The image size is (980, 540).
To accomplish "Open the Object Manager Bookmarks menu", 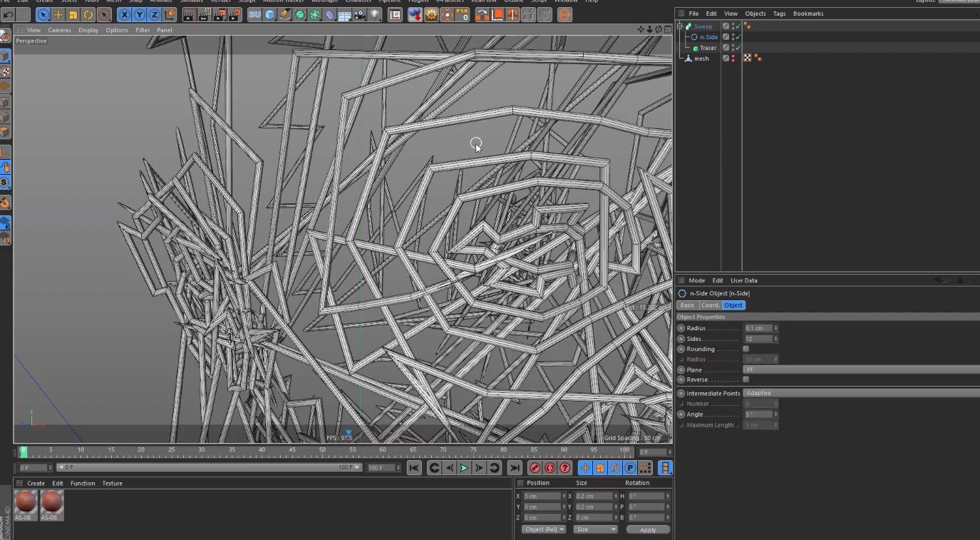I will [808, 14].
